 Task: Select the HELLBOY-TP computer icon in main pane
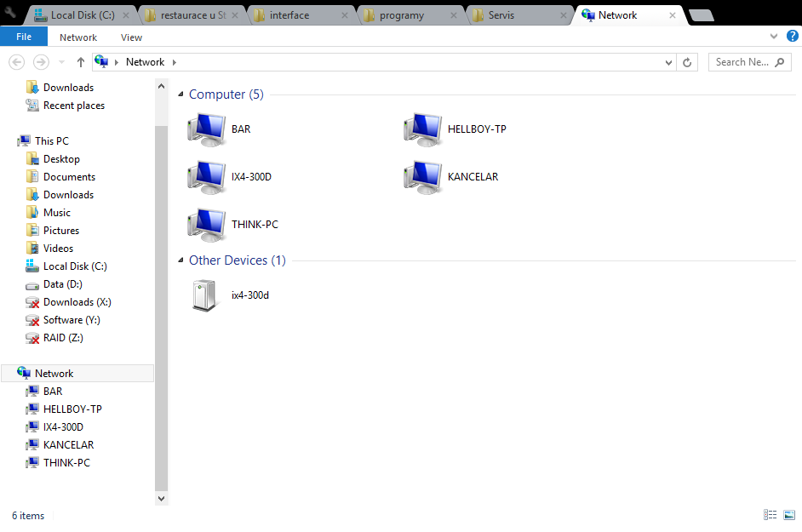pyautogui.click(x=421, y=129)
